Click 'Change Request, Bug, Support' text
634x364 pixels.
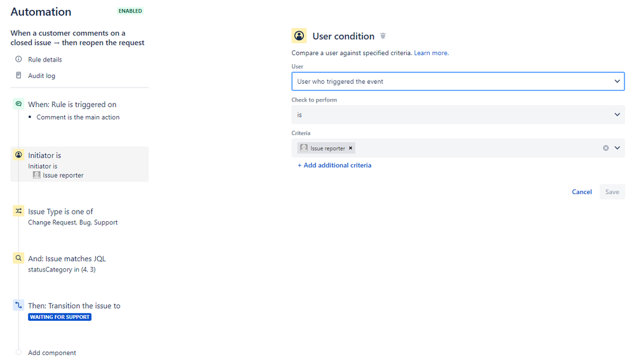click(x=73, y=223)
